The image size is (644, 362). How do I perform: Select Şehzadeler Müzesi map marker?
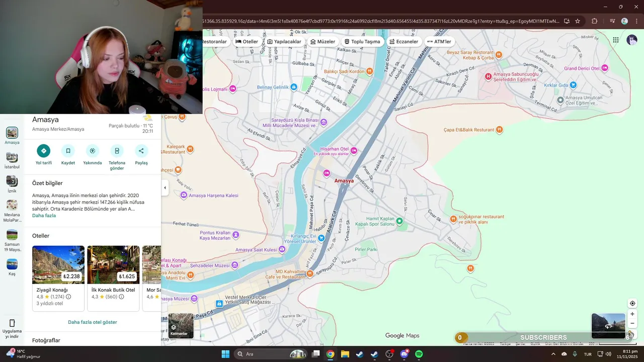[234, 265]
